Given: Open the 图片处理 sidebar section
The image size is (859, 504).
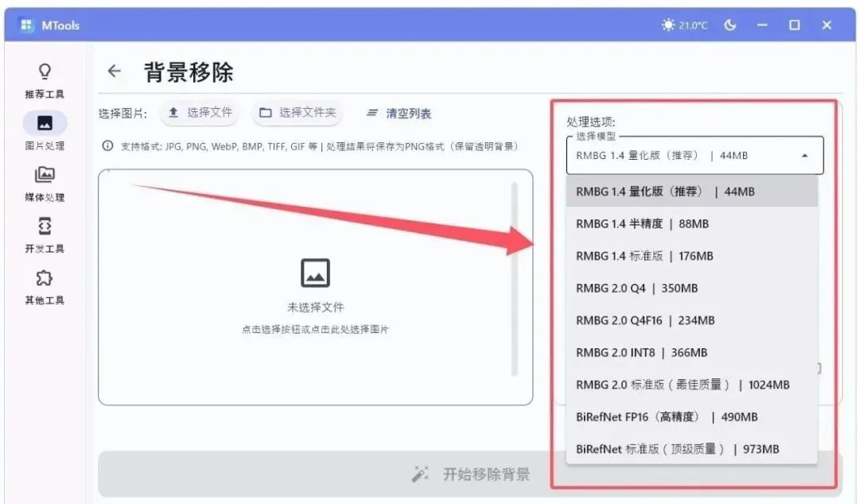Looking at the screenshot, I should (45, 131).
